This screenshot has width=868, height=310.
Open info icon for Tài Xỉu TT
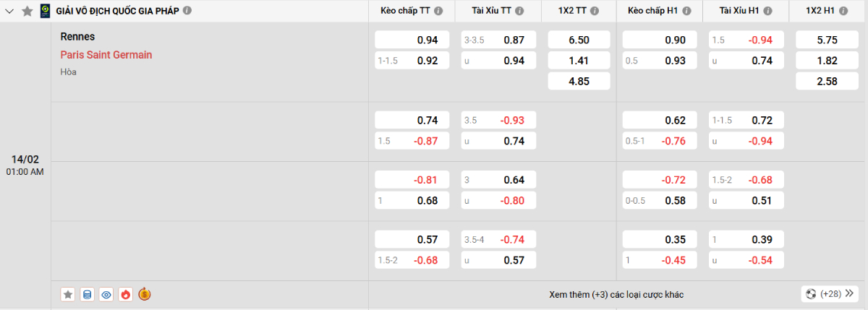(518, 11)
